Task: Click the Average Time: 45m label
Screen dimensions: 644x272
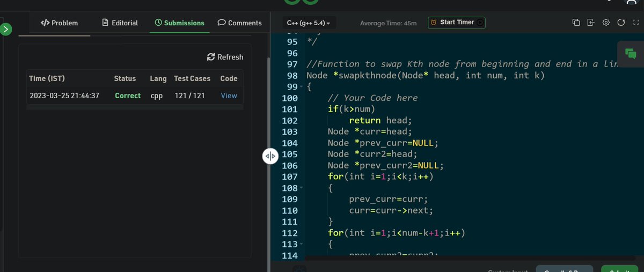Action: coord(388,23)
